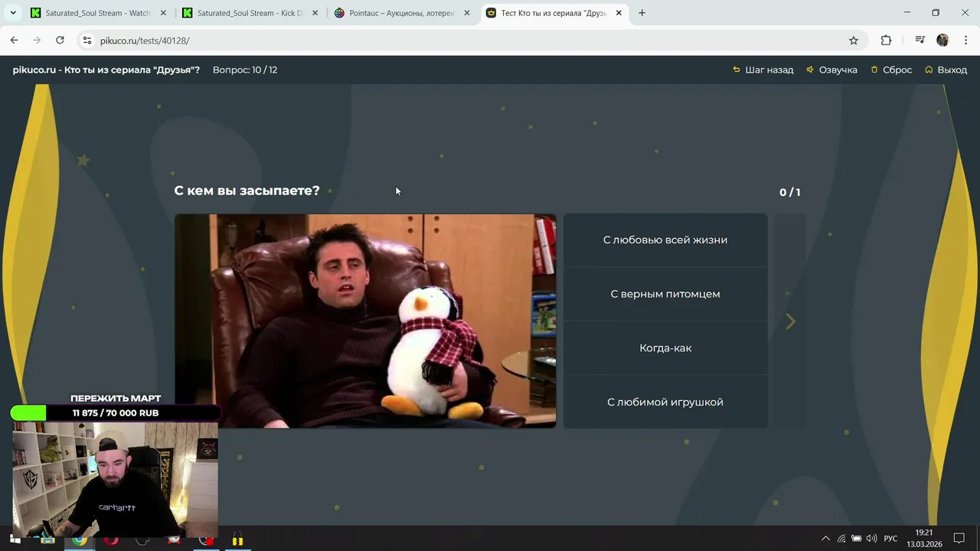This screenshot has width=980, height=551.
Task: Open a new browser tab
Action: [x=642, y=13]
